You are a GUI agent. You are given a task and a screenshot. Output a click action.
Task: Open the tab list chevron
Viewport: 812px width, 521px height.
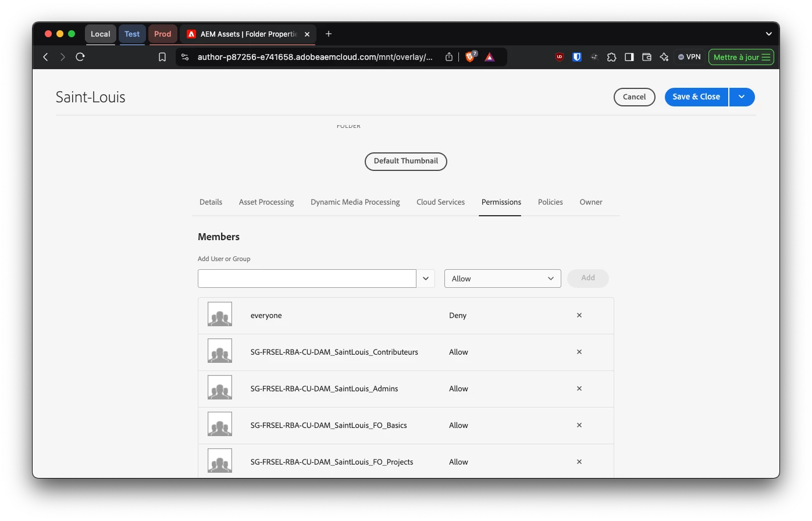768,34
